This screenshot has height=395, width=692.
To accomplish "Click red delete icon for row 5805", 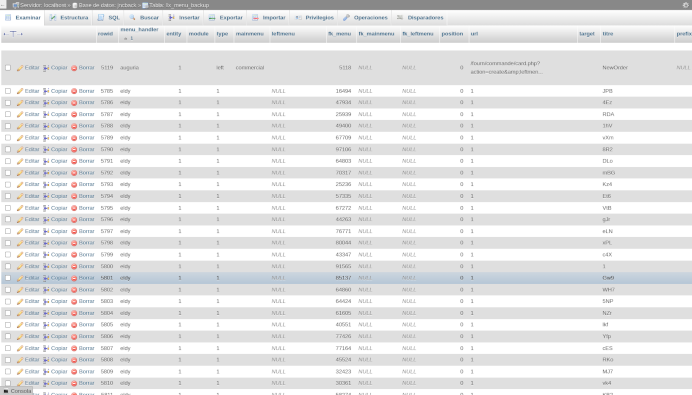I will [x=74, y=325].
